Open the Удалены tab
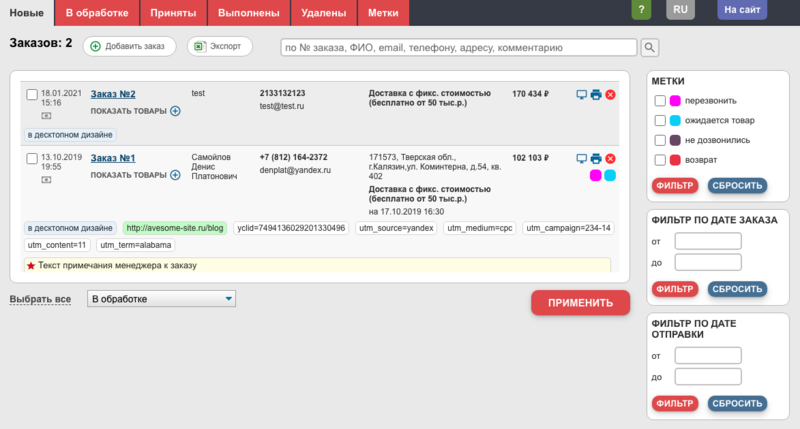This screenshot has height=429, width=800. coord(323,13)
